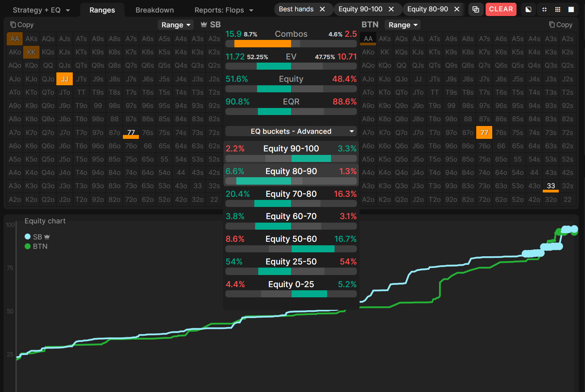Click the Combos comparison bar
This screenshot has width=585, height=392.
(x=291, y=44)
